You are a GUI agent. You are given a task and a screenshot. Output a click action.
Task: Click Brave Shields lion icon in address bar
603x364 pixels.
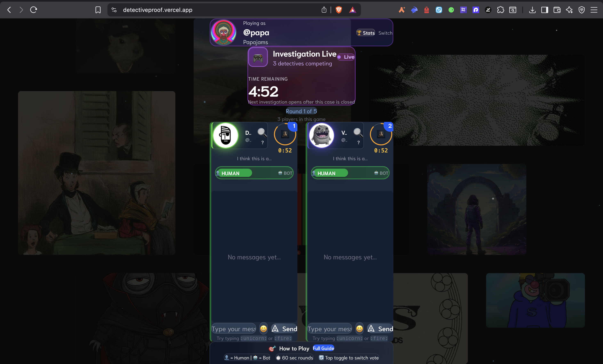point(339,10)
